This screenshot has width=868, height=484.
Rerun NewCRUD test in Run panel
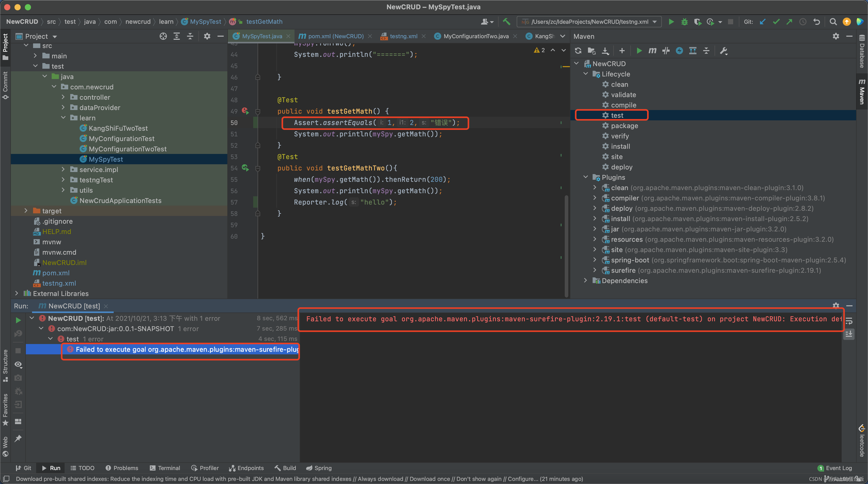tap(18, 320)
